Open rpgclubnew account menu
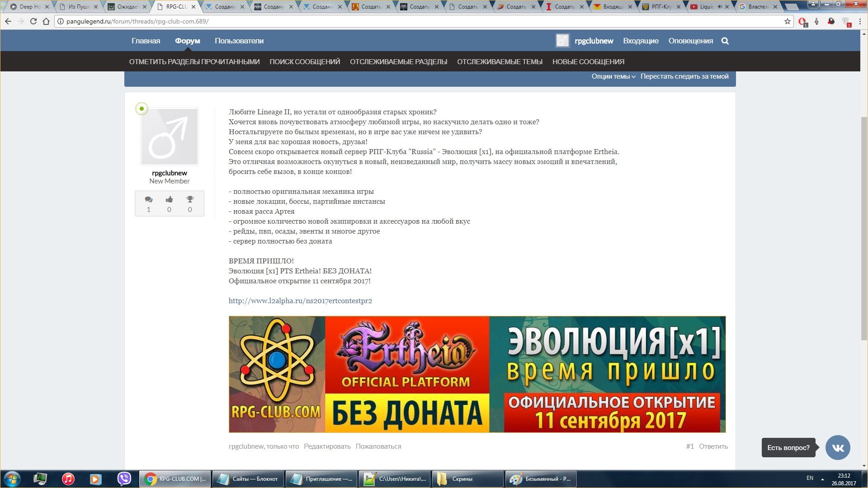 pyautogui.click(x=594, y=41)
